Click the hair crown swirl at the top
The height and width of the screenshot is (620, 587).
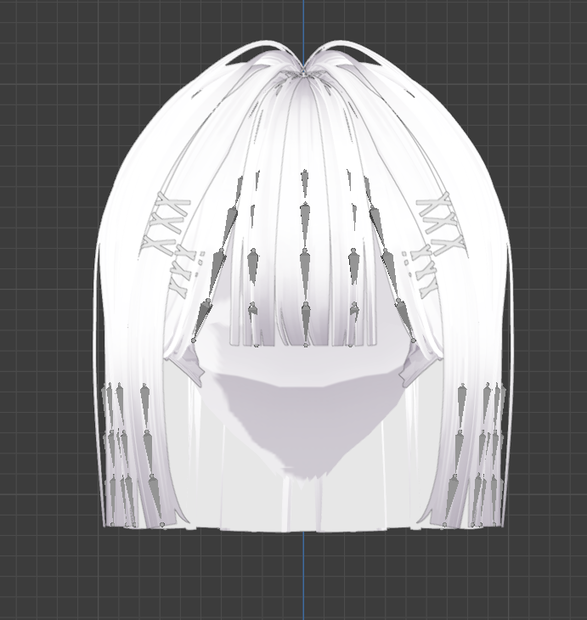pyautogui.click(x=303, y=72)
